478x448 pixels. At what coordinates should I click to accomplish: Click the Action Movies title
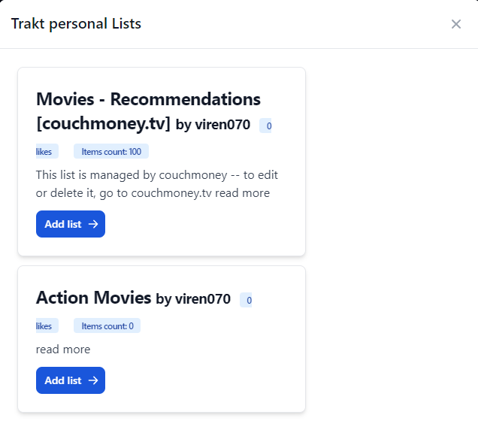(x=94, y=298)
